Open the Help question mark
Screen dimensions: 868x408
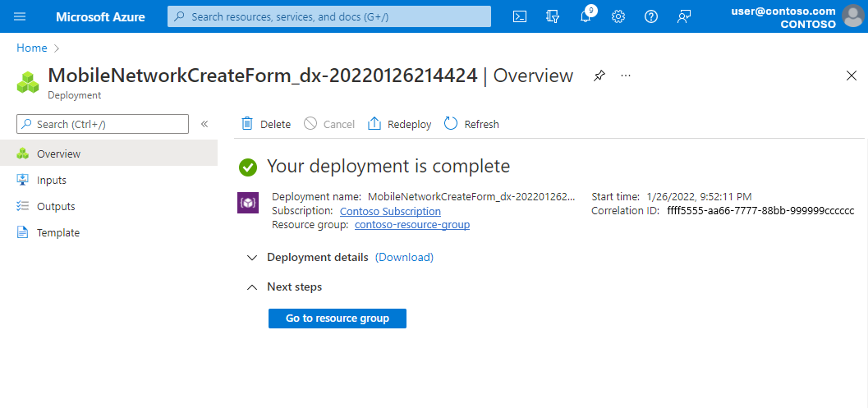(651, 16)
